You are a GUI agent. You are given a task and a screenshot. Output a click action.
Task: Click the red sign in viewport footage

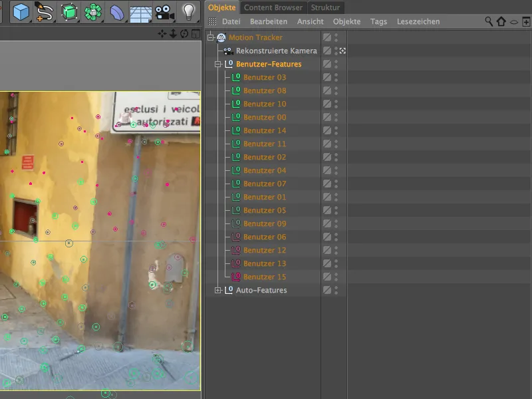tap(28, 162)
